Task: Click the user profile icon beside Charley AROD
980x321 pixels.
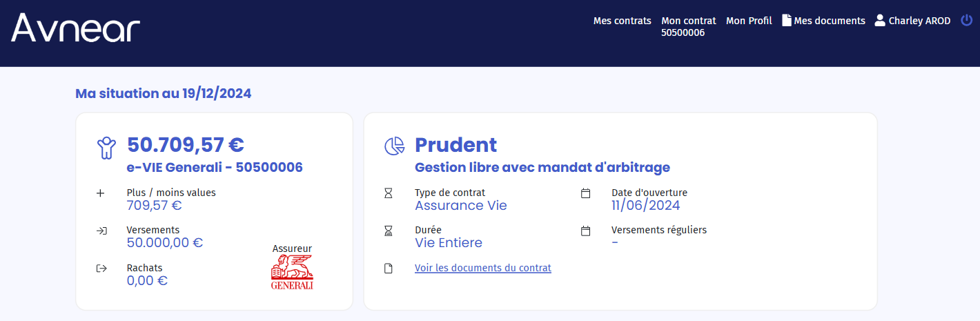Action: pyautogui.click(x=880, y=21)
